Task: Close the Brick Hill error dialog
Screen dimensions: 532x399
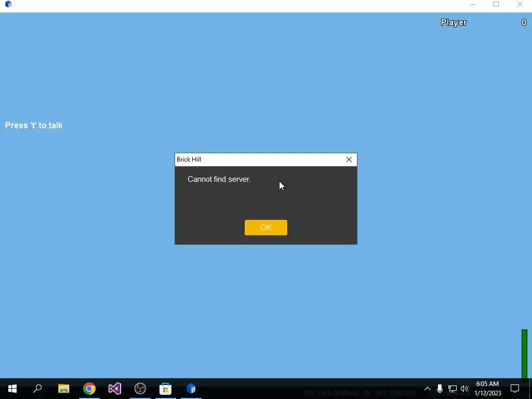Action: pos(349,159)
